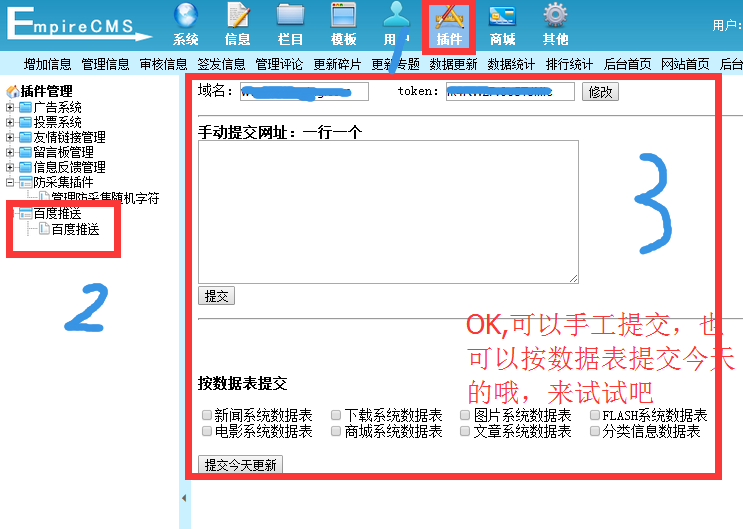Click the 百度推送 parent panel icon

point(25,213)
